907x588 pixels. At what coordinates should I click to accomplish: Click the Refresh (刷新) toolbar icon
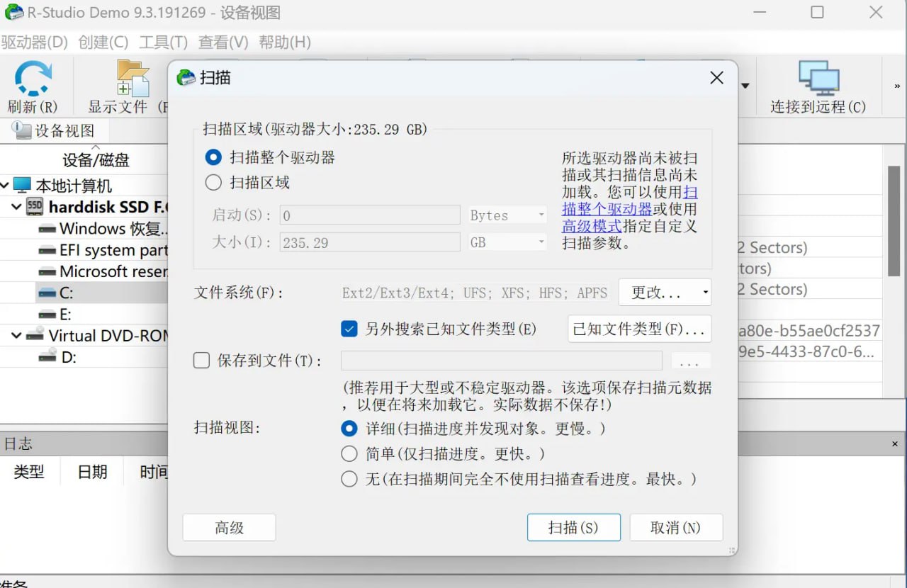33,79
